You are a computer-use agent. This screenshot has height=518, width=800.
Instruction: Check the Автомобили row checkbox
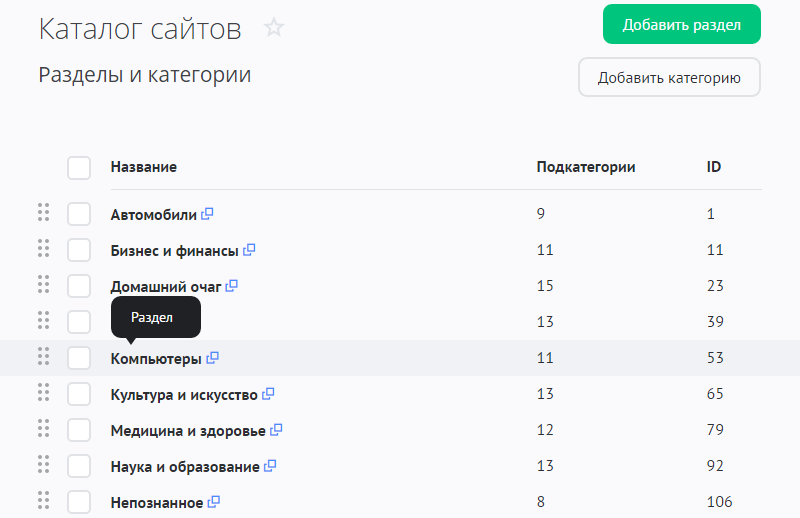[x=79, y=214]
